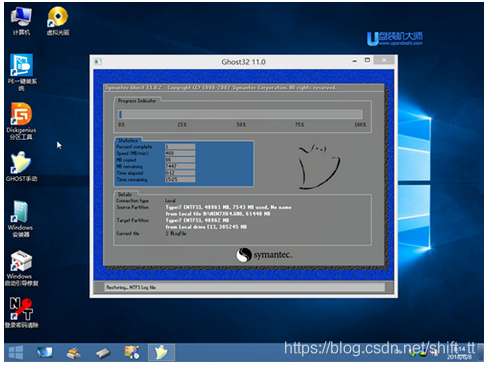This screenshot has width=486, height=367.
Task: Open the brush-and-drive icon on taskbar
Action: (x=74, y=352)
